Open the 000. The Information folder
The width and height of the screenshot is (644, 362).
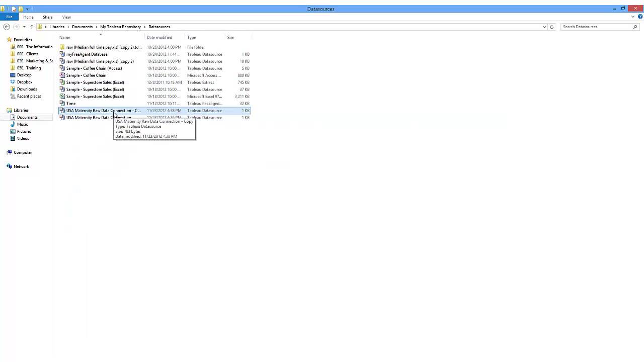pyautogui.click(x=34, y=47)
